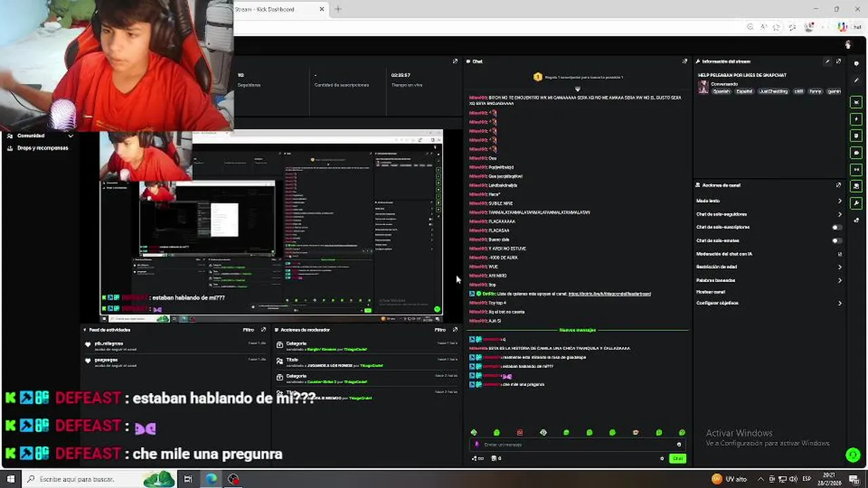Click the JustChatting stream tag

pos(773,91)
